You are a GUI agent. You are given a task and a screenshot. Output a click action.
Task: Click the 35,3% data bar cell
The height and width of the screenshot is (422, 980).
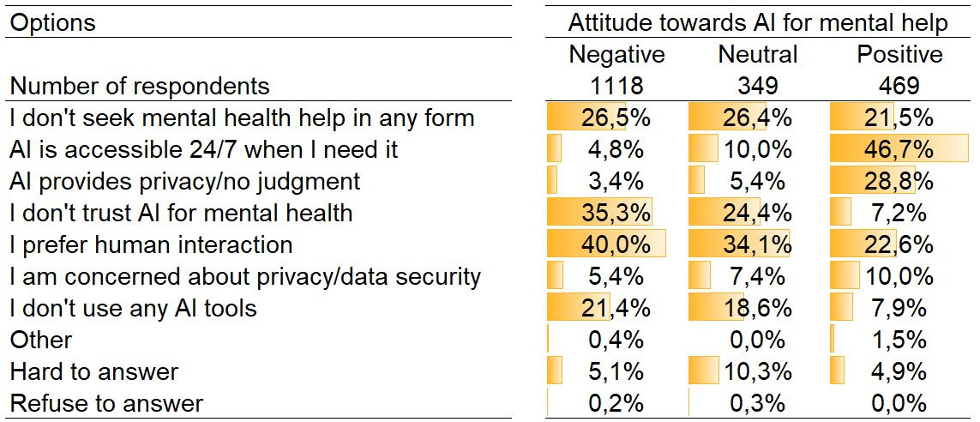[x=616, y=213]
